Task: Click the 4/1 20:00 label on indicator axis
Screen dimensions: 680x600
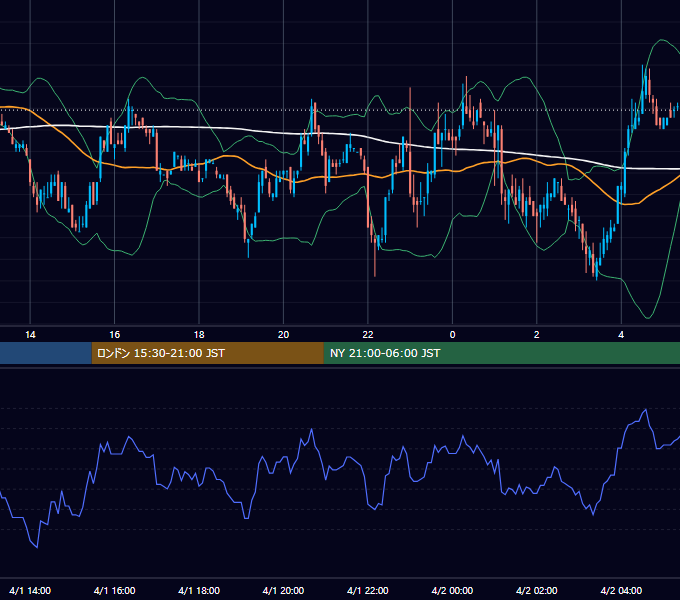Action: (x=283, y=590)
